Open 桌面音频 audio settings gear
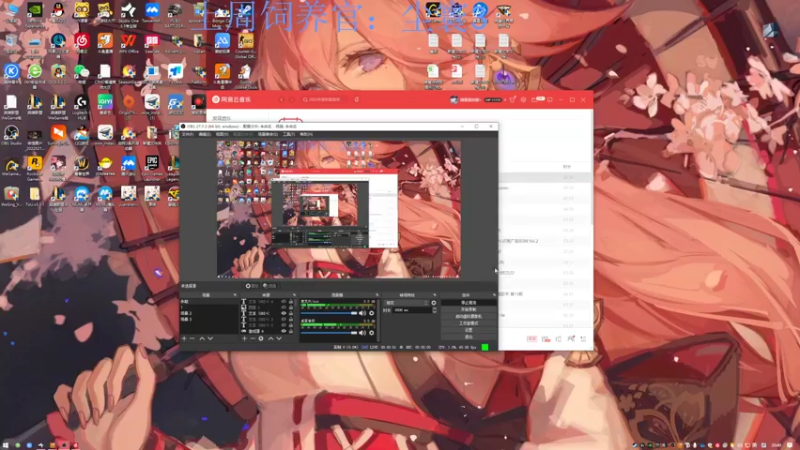Viewport: 800px width, 450px height. point(371,333)
